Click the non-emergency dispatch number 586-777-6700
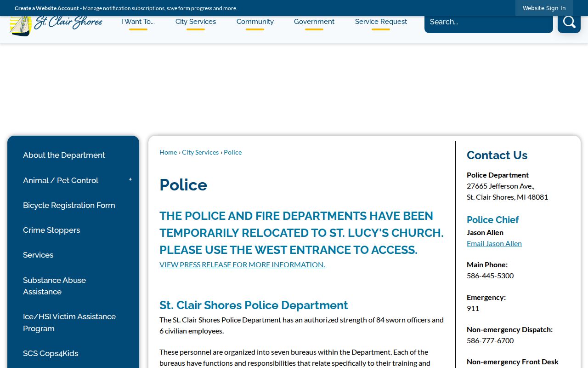 coord(490,340)
